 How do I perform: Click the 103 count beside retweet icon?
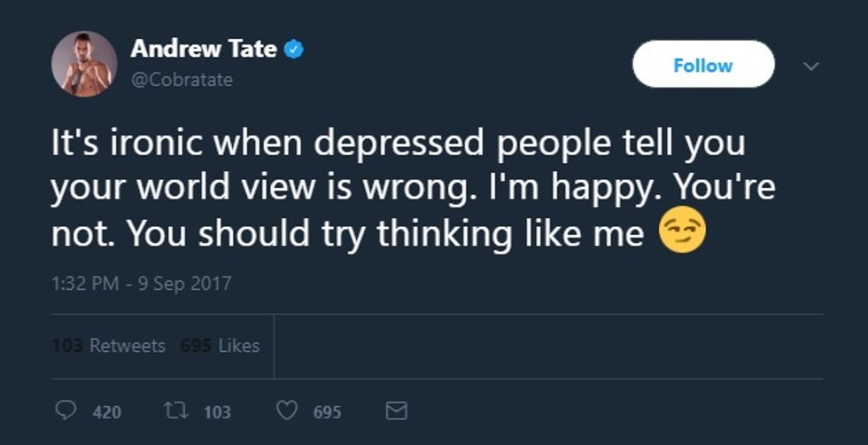[x=217, y=412]
